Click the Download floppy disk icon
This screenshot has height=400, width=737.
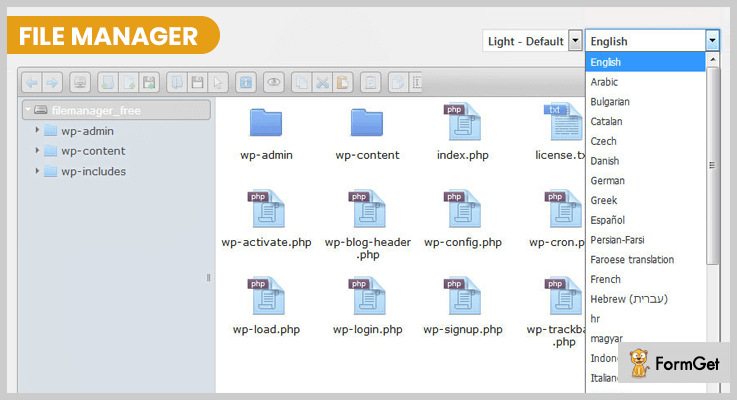(x=197, y=83)
